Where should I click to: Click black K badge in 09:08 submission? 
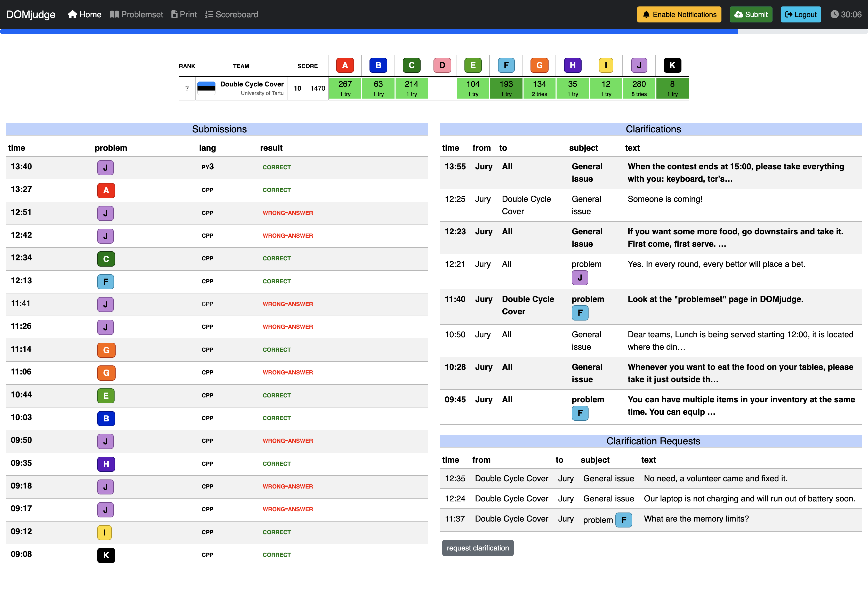[106, 555]
